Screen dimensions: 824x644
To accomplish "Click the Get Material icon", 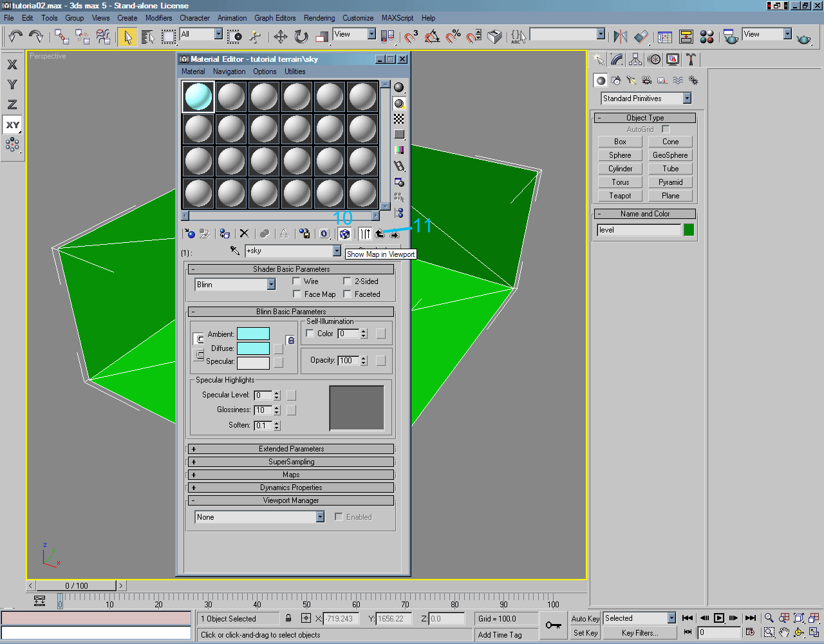I will 191,233.
